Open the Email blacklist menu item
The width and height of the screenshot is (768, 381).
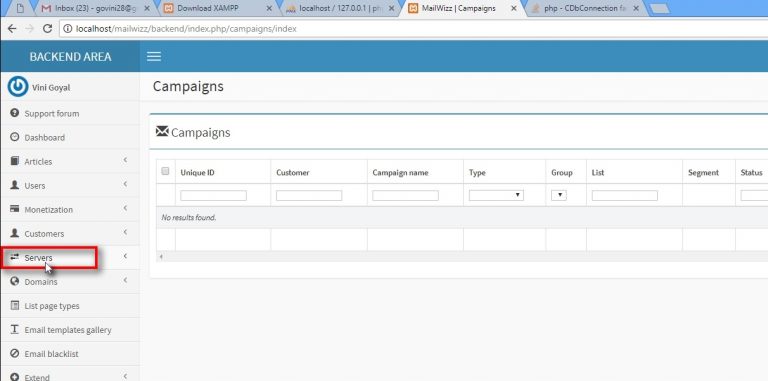[70, 354]
